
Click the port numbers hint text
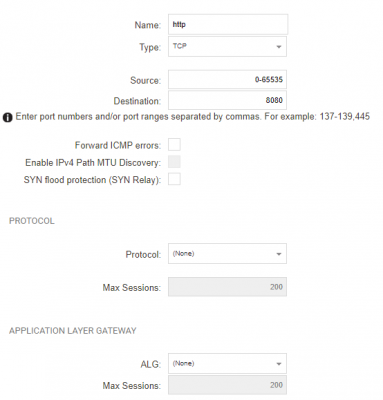[193, 117]
